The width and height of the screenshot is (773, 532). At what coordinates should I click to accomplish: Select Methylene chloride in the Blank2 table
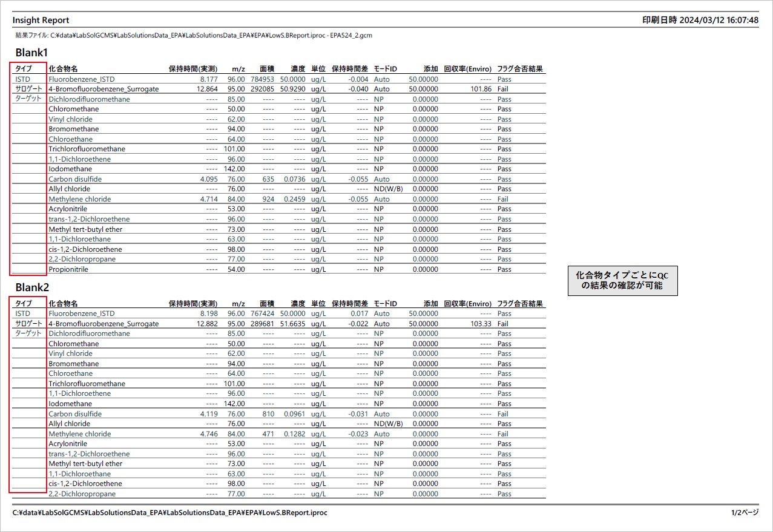pos(80,434)
